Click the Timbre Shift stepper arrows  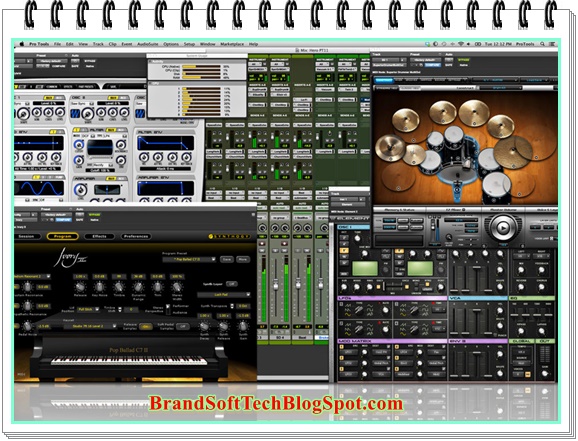pyautogui.click(x=119, y=309)
